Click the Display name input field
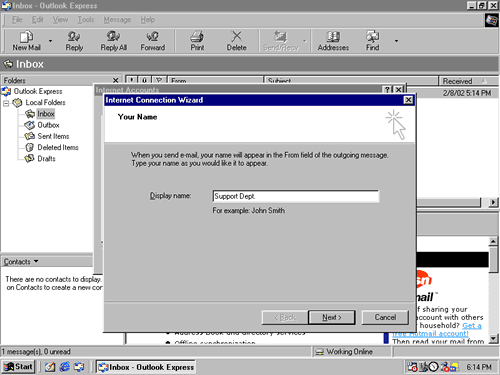500x375 pixels. [296, 196]
